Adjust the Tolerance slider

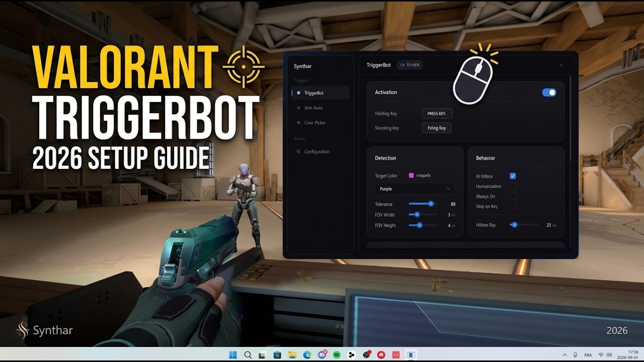coord(423,204)
